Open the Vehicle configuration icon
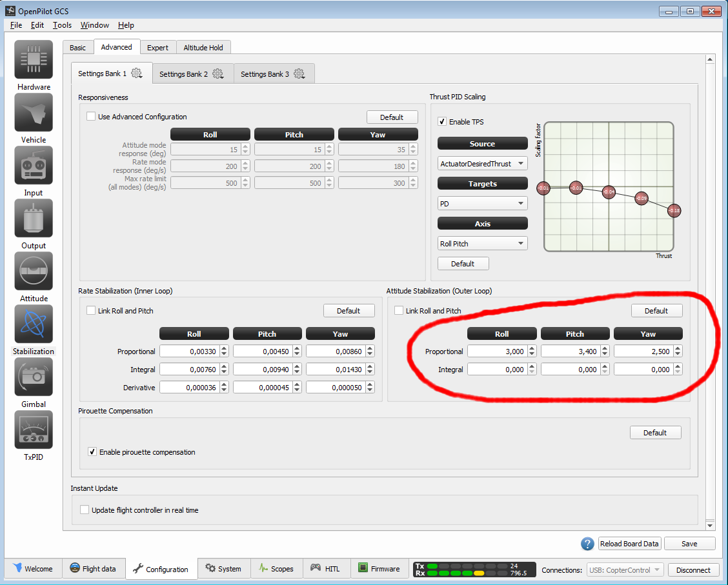 click(34, 112)
